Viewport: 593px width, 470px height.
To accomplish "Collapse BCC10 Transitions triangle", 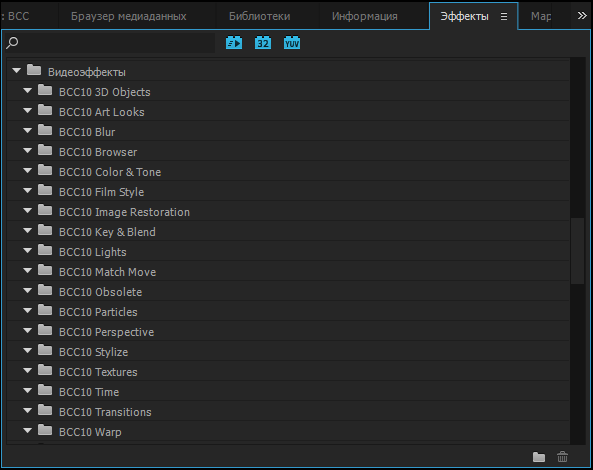I will (x=27, y=411).
